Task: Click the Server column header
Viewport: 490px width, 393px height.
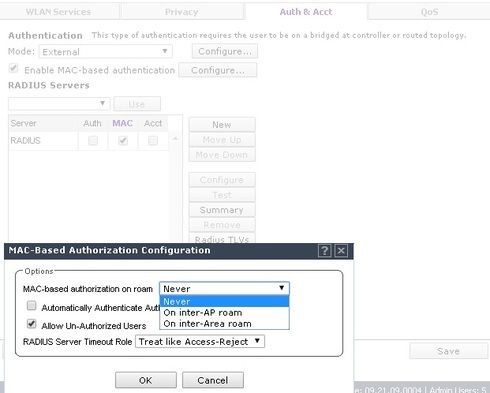Action: [43, 123]
